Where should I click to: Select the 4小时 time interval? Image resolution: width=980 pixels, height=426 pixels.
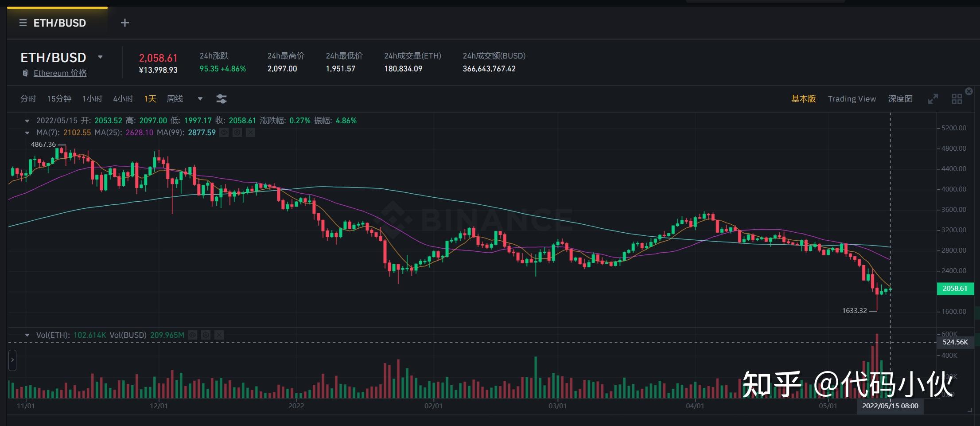tap(123, 99)
